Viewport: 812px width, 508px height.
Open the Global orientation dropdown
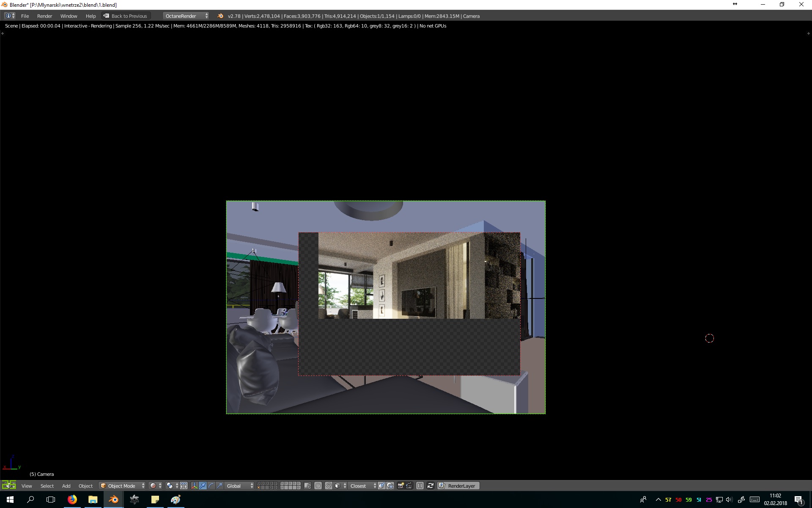(240, 486)
